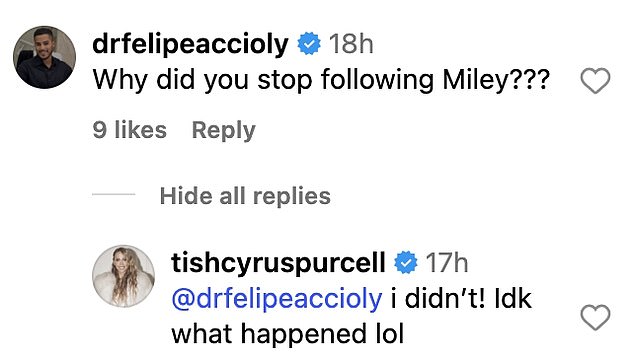Click the verified badge next to drfelipeaccioly

click(x=309, y=44)
